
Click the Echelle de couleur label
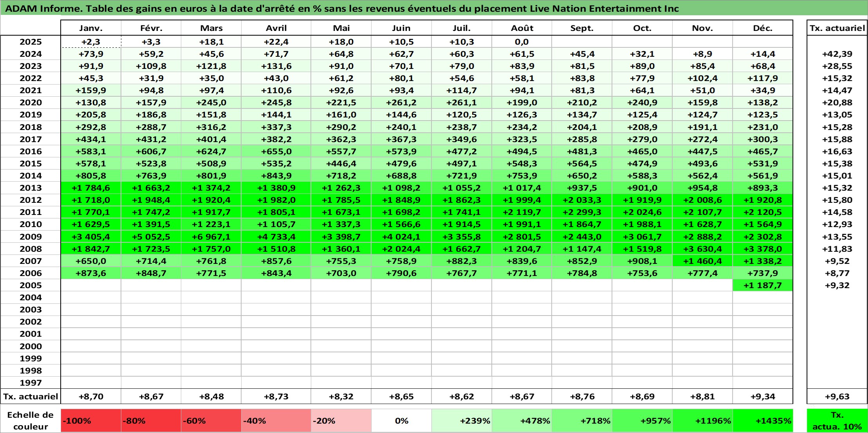pyautogui.click(x=31, y=421)
